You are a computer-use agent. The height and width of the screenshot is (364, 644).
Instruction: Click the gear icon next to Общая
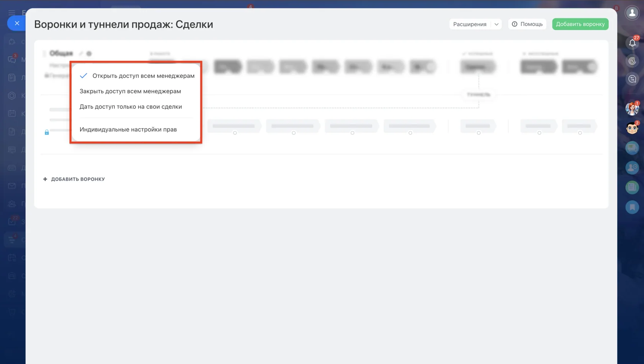(x=89, y=54)
